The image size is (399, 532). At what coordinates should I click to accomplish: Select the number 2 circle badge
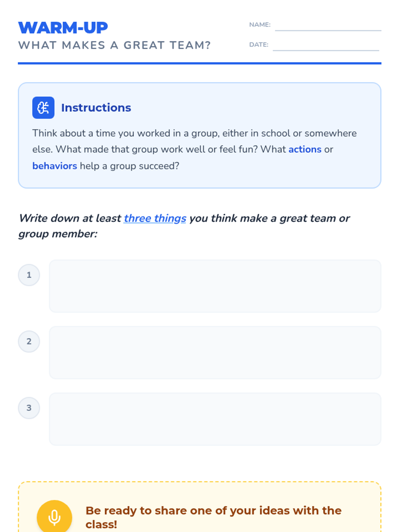click(x=29, y=341)
